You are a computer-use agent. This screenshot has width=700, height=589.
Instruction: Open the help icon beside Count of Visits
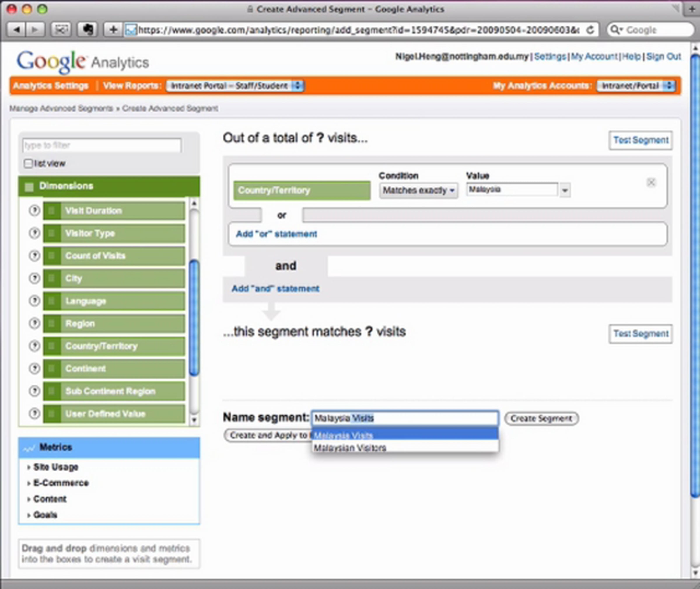34,255
